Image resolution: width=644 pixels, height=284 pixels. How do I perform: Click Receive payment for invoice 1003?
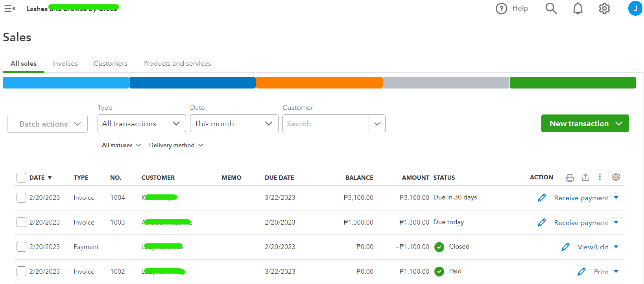coord(581,223)
